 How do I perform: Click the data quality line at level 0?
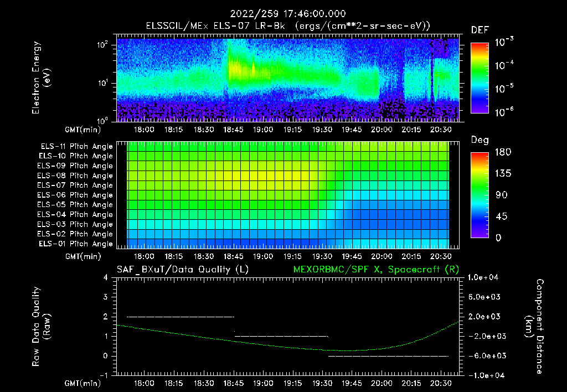point(388,356)
